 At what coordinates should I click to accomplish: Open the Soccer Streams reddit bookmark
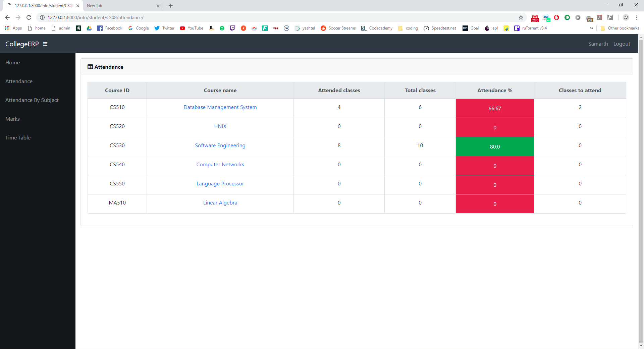338,28
